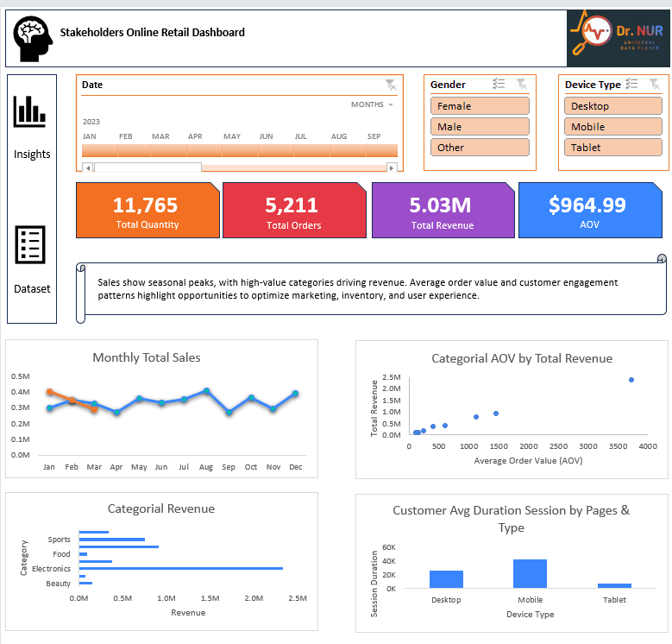Click the Dataset label in sidebar

coord(32,288)
